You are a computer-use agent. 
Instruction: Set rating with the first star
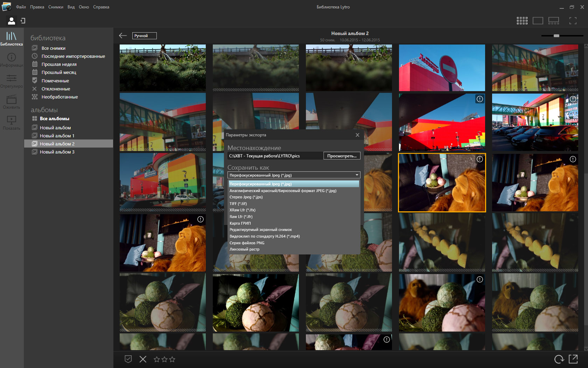coord(156,359)
